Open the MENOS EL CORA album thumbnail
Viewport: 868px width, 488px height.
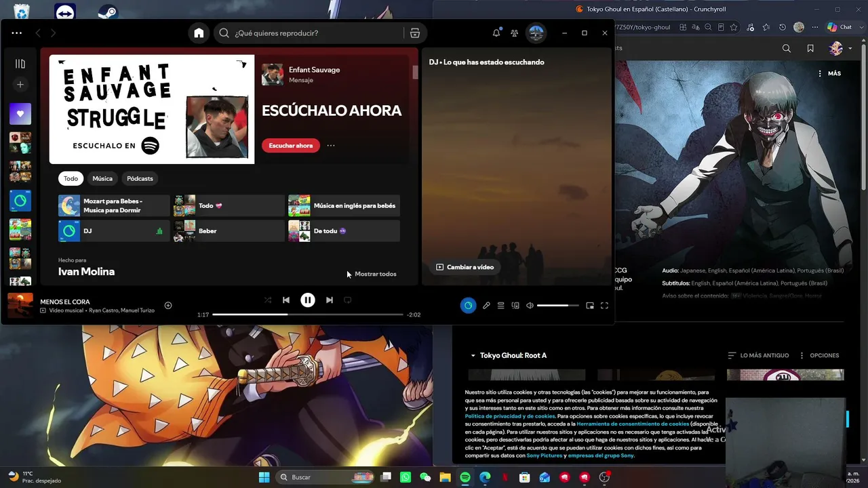(20, 306)
